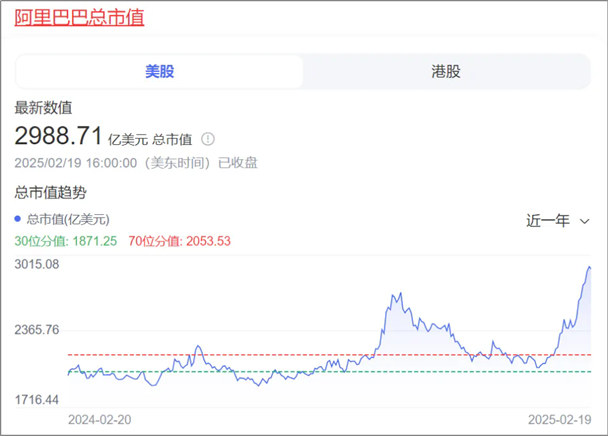This screenshot has height=436, width=608.
Task: Click the 亿美元 总市值 unit label
Action: (x=150, y=140)
